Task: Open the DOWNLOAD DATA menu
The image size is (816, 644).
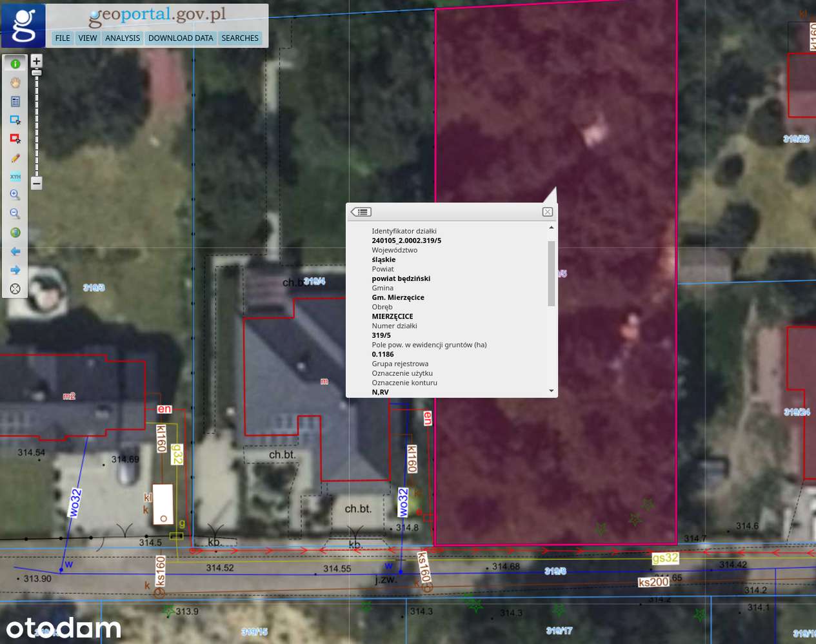Action: click(x=181, y=38)
